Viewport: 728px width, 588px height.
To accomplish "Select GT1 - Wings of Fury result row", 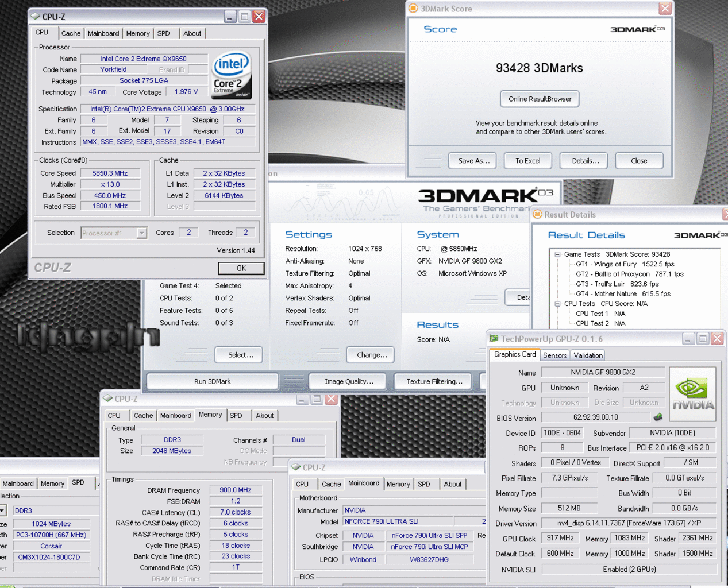I will pyautogui.click(x=625, y=264).
